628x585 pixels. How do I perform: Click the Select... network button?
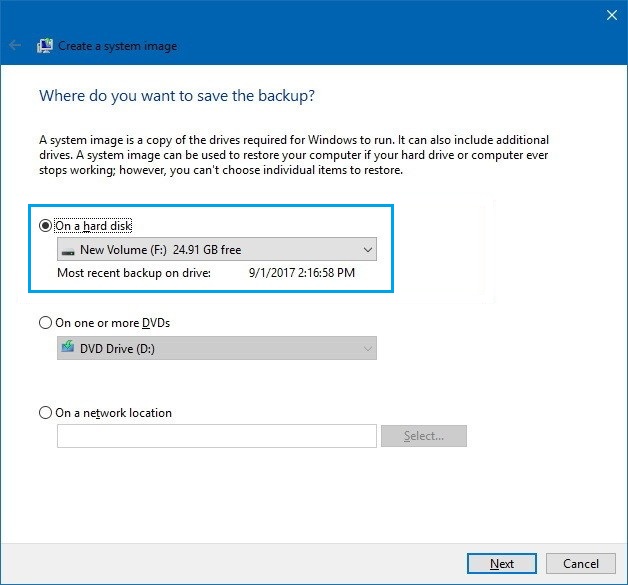(424, 436)
